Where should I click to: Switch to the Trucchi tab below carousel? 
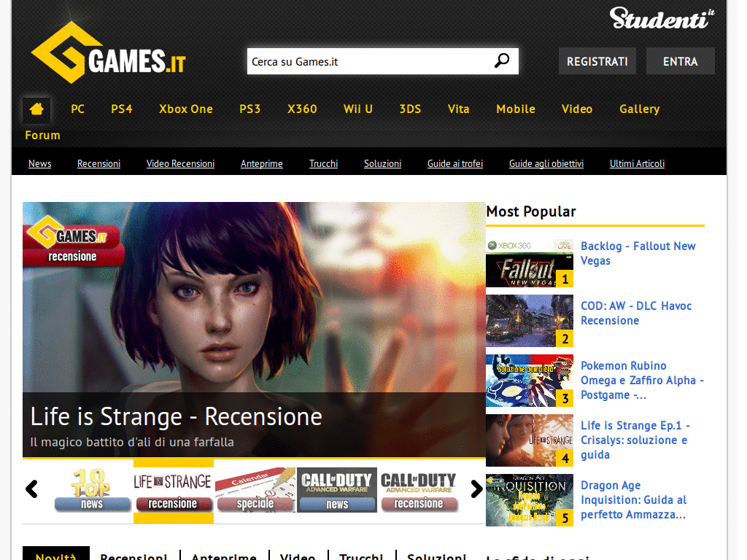pyautogui.click(x=361, y=556)
